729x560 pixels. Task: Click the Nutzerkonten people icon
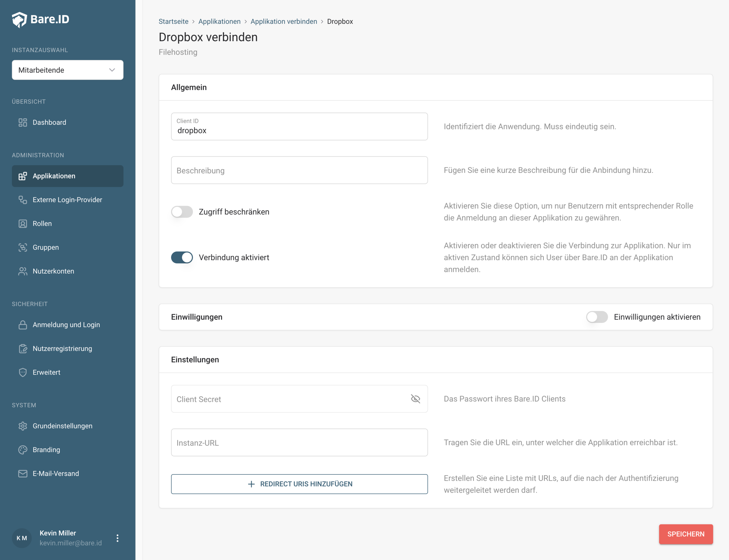tap(23, 271)
